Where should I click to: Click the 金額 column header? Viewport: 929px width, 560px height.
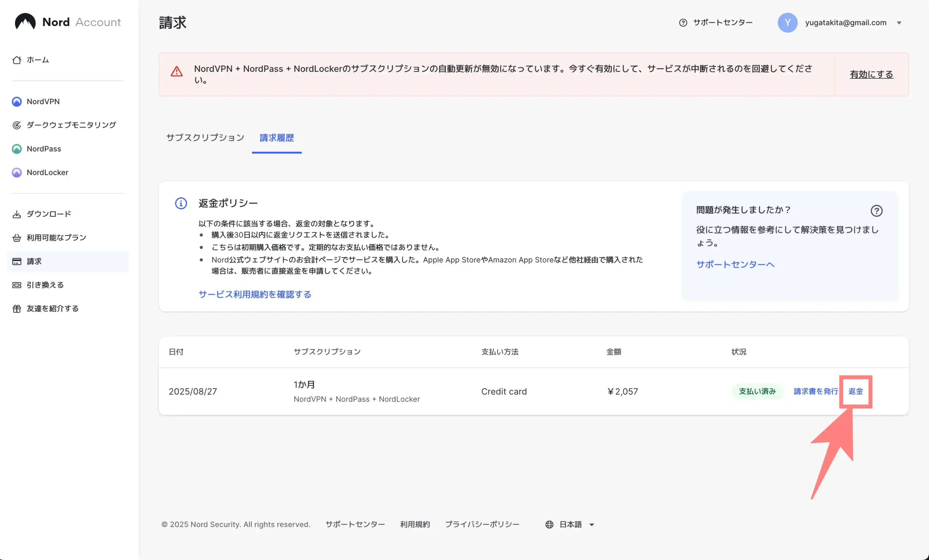click(x=613, y=352)
